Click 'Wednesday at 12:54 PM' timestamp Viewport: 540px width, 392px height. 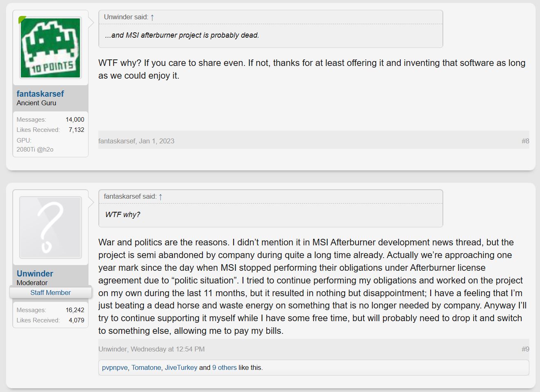tap(168, 349)
